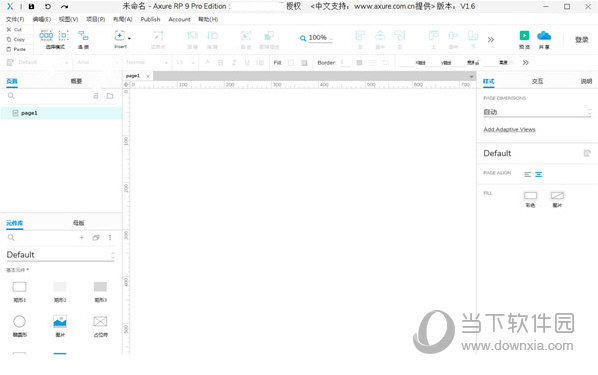Open the Publish menu
Screen dimensions: 598x375
coord(150,19)
